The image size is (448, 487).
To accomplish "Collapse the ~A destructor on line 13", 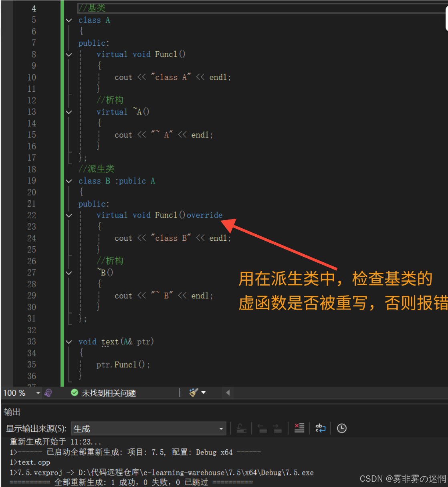I will click(x=69, y=112).
